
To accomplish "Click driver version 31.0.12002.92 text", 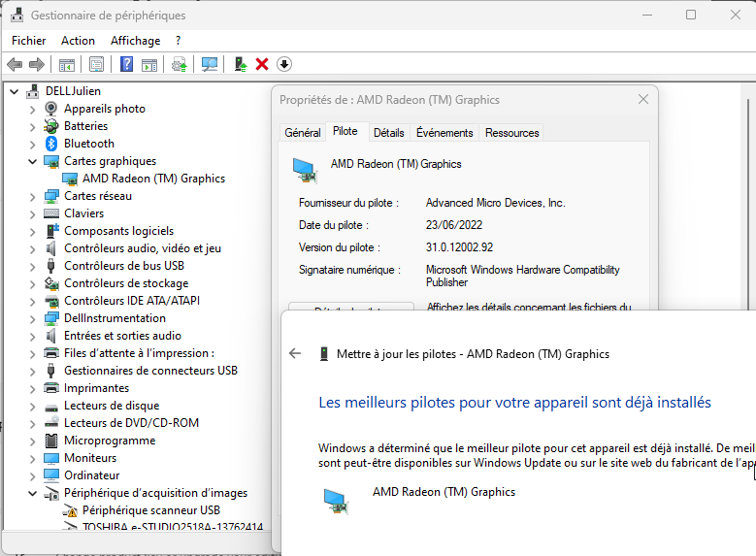I will (459, 247).
